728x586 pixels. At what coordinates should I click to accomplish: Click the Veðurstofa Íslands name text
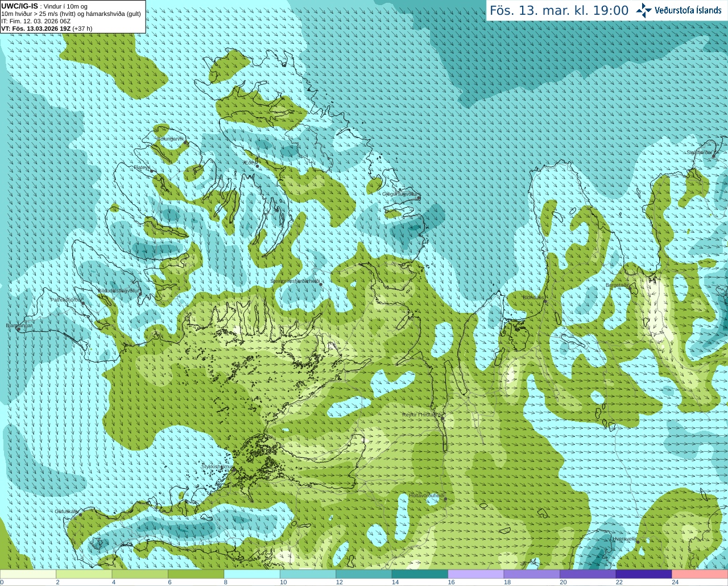point(688,10)
